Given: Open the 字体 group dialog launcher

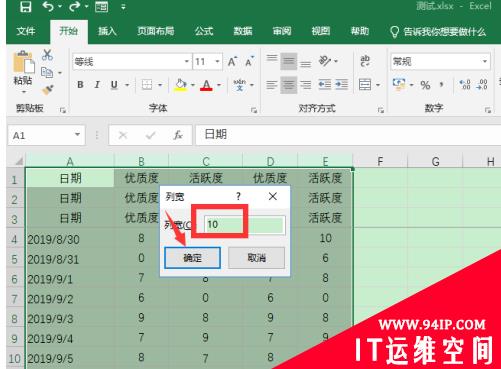Looking at the screenshot, I should click(x=254, y=110).
